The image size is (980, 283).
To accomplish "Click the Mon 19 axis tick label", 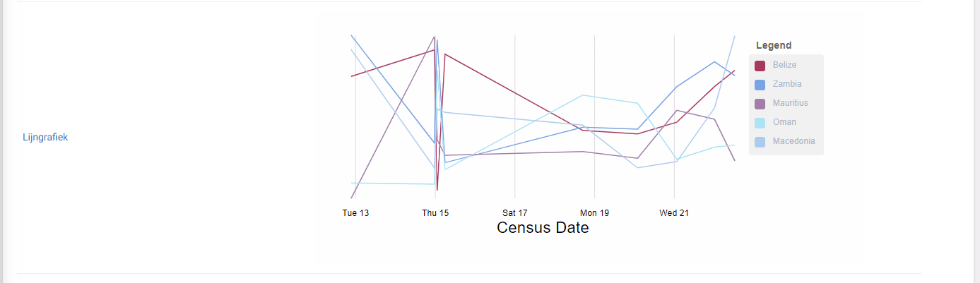I will click(594, 213).
